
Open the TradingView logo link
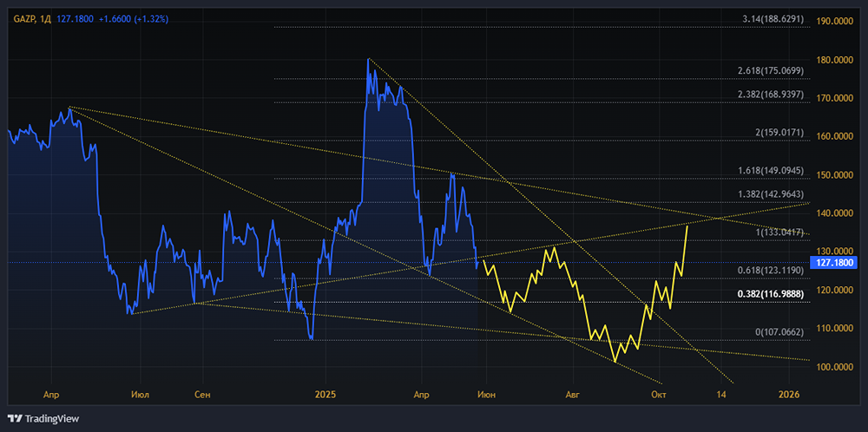point(43,419)
